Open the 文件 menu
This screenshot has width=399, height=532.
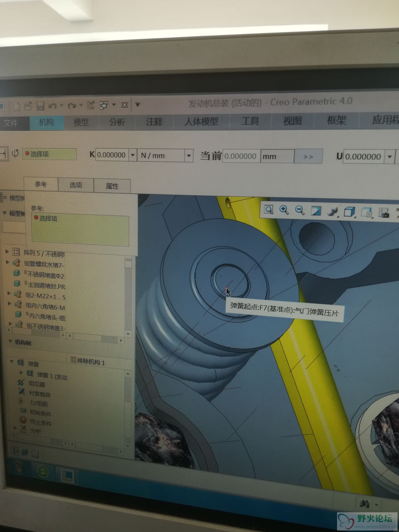click(11, 123)
